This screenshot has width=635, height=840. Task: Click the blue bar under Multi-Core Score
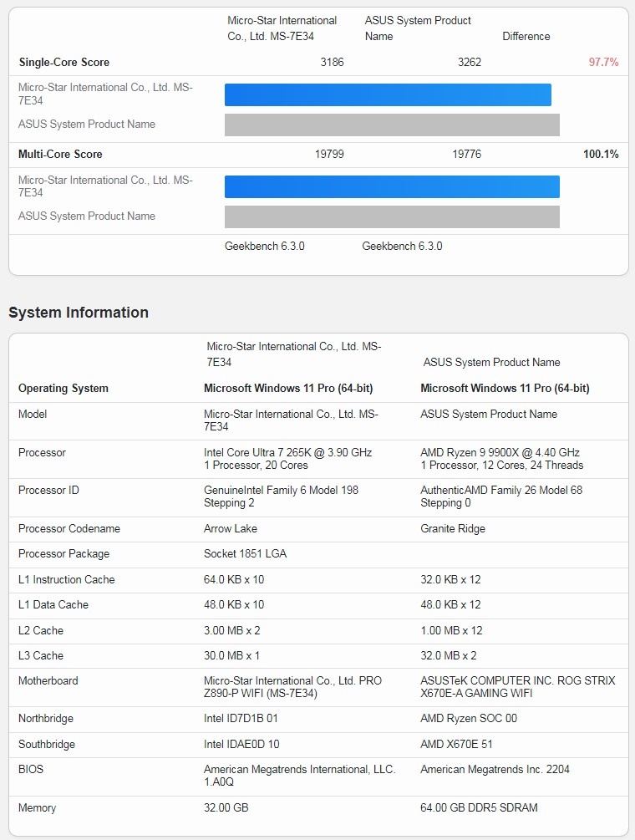coord(392,187)
